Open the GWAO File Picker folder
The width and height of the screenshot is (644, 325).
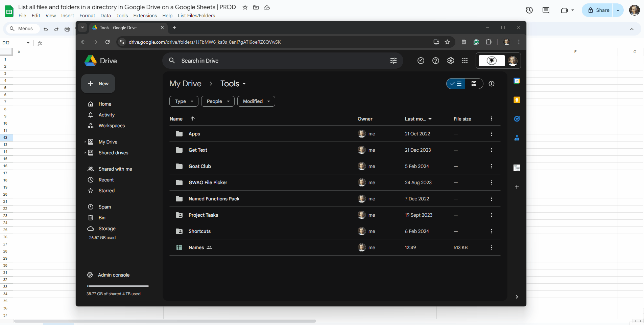pyautogui.click(x=208, y=182)
